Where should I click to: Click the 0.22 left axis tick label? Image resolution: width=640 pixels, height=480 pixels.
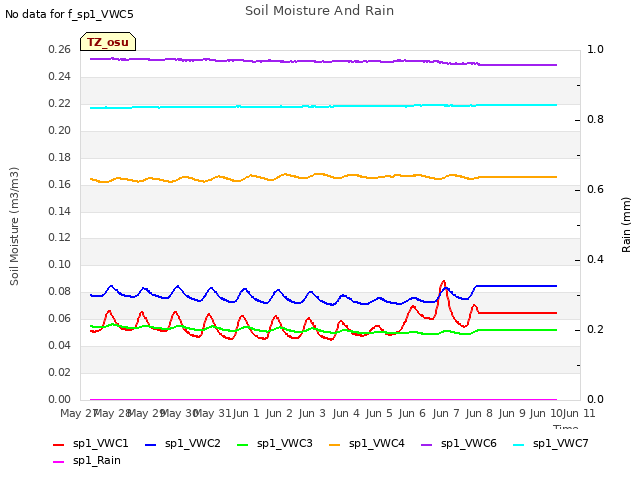60,104
